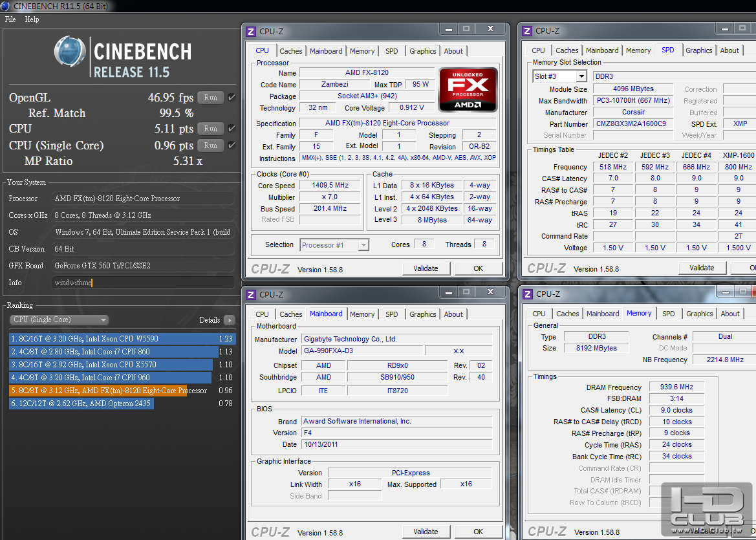Switch to CPU tab in the SPD window
The height and width of the screenshot is (540, 756).
click(538, 50)
